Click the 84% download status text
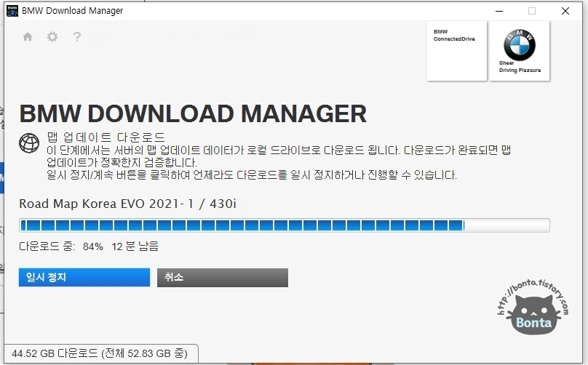The image size is (588, 365). tap(93, 246)
